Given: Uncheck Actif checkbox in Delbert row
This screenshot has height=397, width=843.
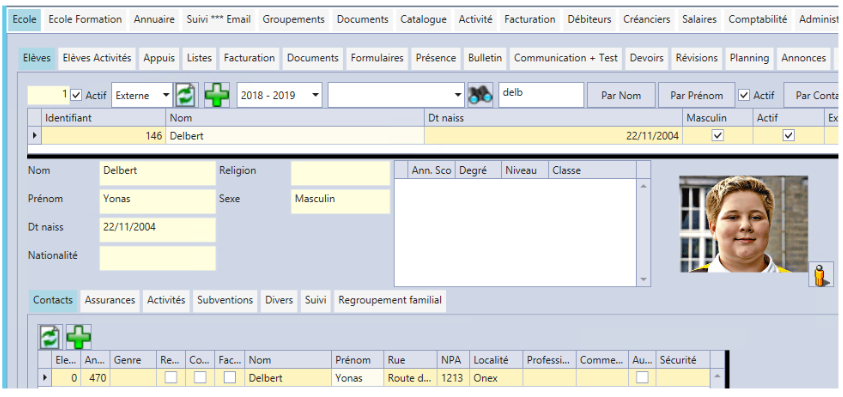Looking at the screenshot, I should (x=789, y=136).
